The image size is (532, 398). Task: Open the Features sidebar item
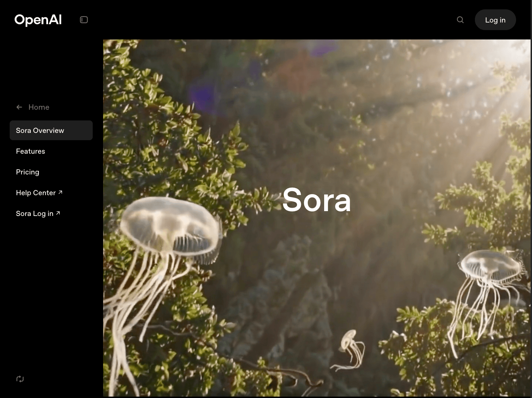[x=30, y=151]
